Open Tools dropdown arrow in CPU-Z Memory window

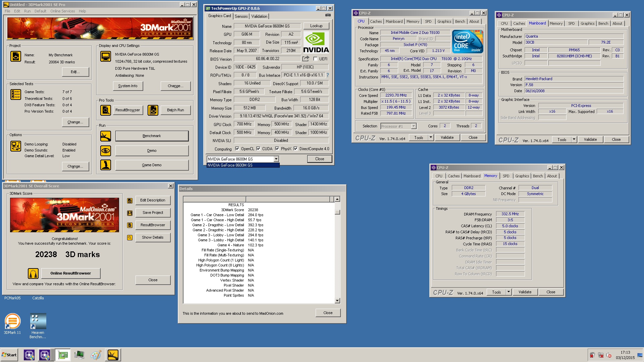[508, 292]
